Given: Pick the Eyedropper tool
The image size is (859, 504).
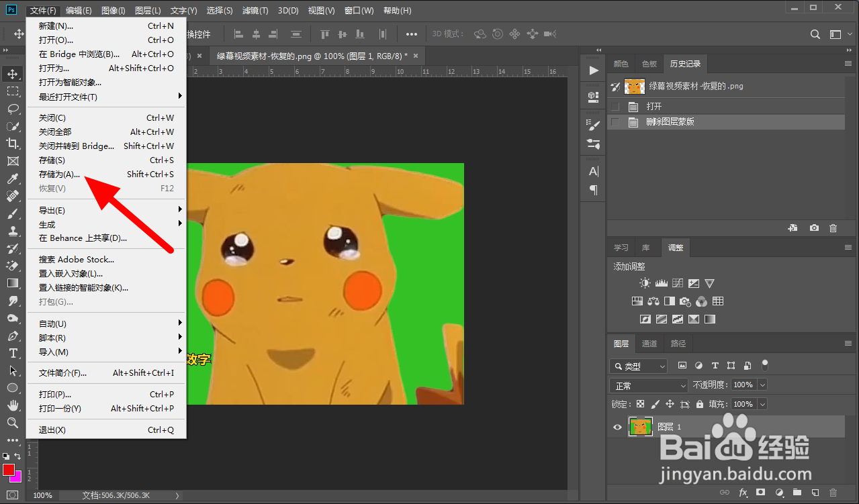Looking at the screenshot, I should pos(13,179).
